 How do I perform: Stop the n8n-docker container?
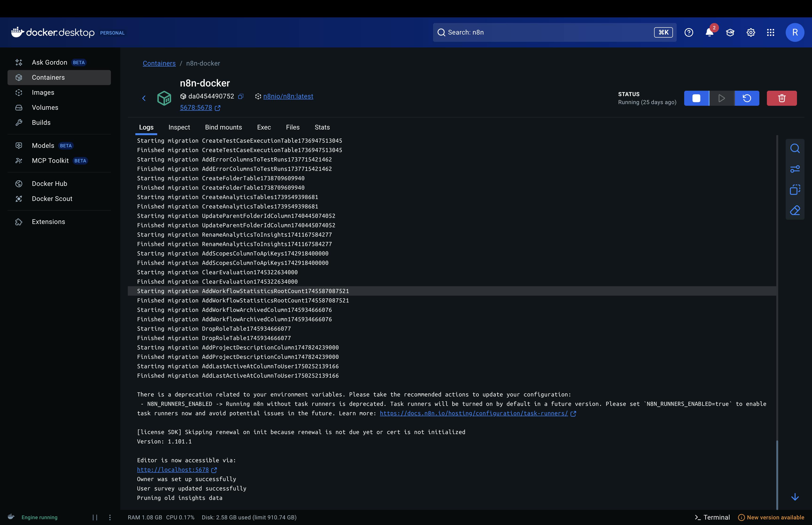696,98
